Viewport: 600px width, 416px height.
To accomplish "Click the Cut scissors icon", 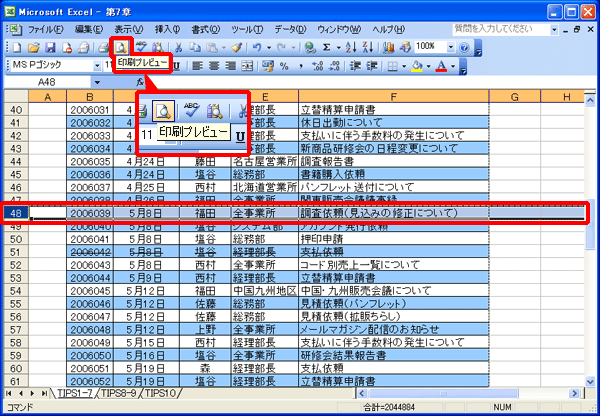I will [x=178, y=47].
